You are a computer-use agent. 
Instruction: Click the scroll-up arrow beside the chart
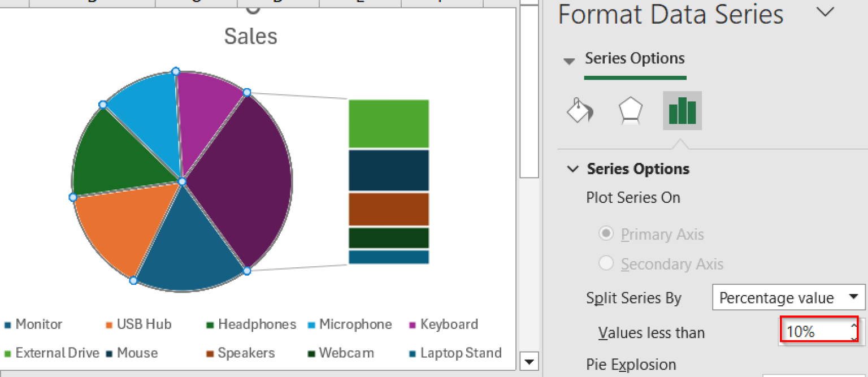pos(530,3)
